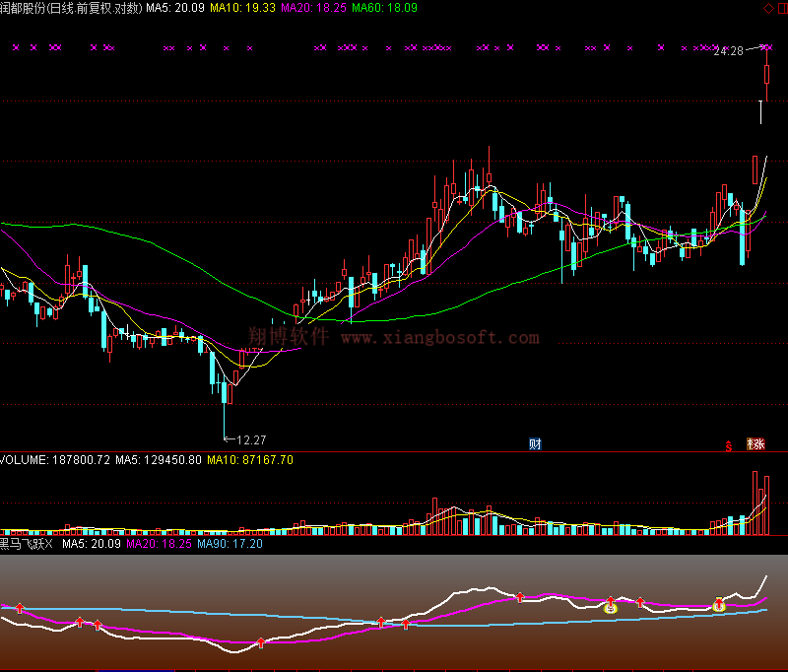This screenshot has height=672, width=788.
Task: Click MA5: 20.09 in the 黑马飞跃X panel
Action: (x=92, y=544)
